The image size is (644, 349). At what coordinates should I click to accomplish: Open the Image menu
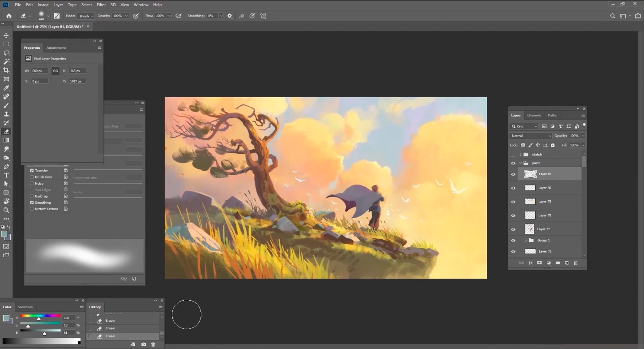(43, 4)
